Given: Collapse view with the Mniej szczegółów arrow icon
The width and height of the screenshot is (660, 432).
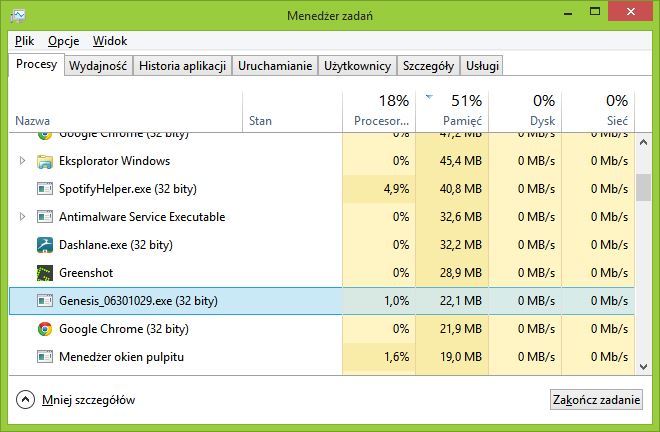Looking at the screenshot, I should pos(25,399).
